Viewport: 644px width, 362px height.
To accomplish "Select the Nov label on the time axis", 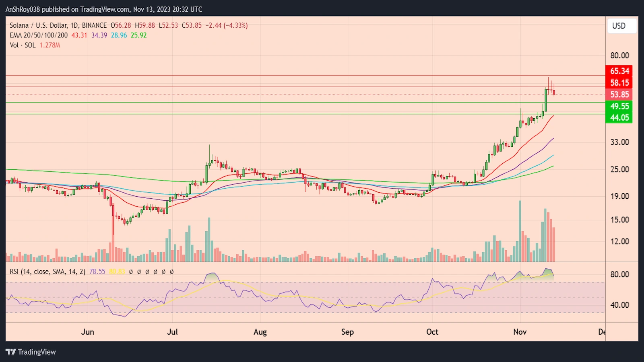I will tap(520, 332).
